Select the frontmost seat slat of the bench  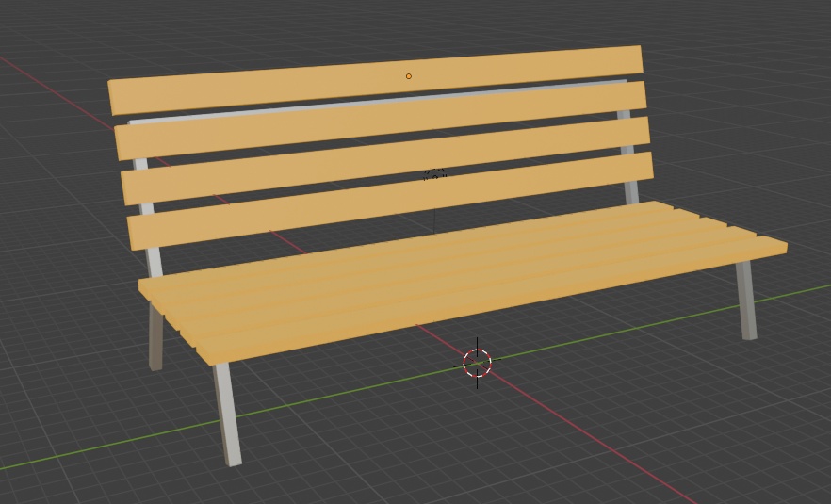pyautogui.click(x=493, y=301)
